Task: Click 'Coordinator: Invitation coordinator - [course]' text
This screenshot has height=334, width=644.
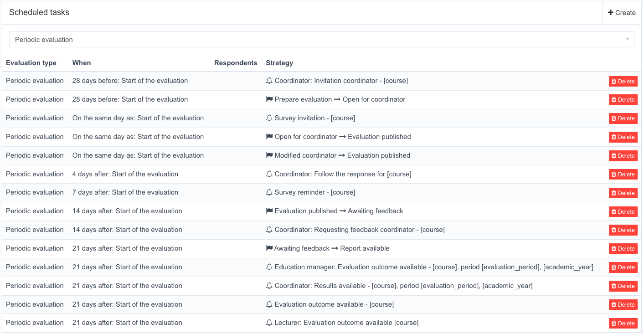Action: [341, 81]
